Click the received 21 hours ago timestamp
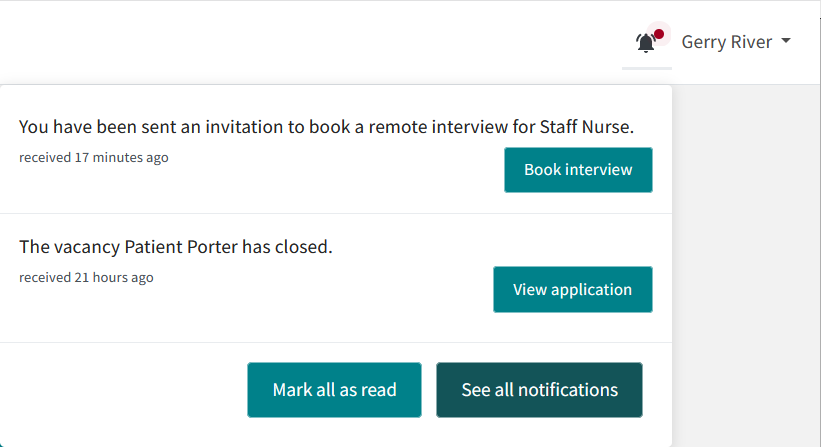This screenshot has width=821, height=447. click(x=86, y=277)
